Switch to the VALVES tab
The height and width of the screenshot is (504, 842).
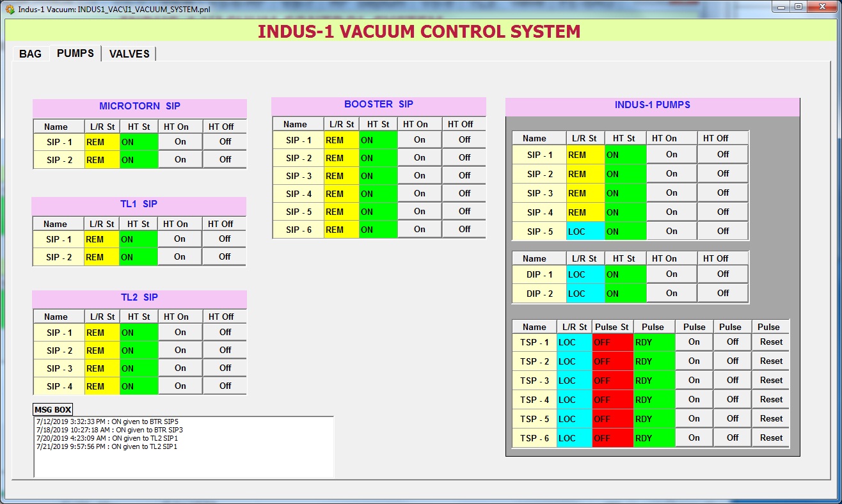(x=129, y=54)
